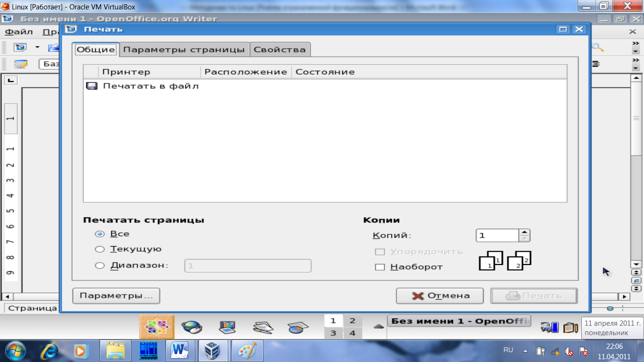This screenshot has width=644, height=362.
Task: Click the Страница status bar field
Action: [x=32, y=308]
